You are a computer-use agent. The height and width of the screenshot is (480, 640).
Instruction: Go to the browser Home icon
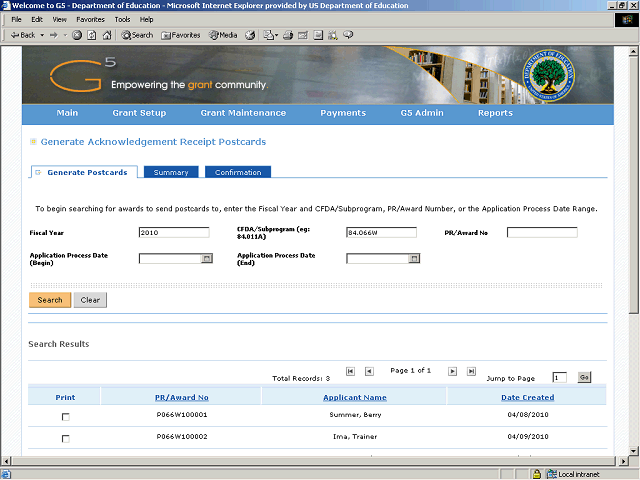[107, 36]
